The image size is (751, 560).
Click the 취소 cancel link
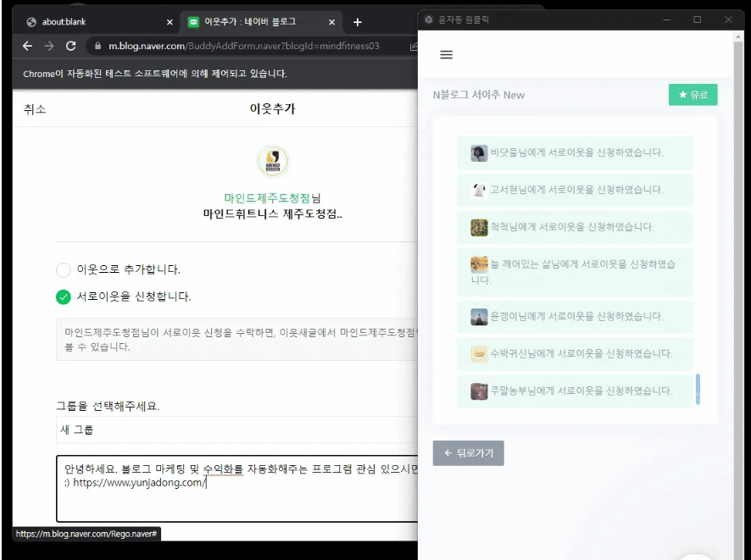coord(35,109)
